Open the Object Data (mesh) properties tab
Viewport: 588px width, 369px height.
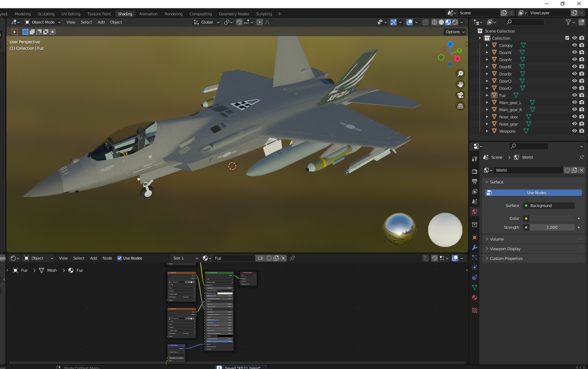point(474,288)
